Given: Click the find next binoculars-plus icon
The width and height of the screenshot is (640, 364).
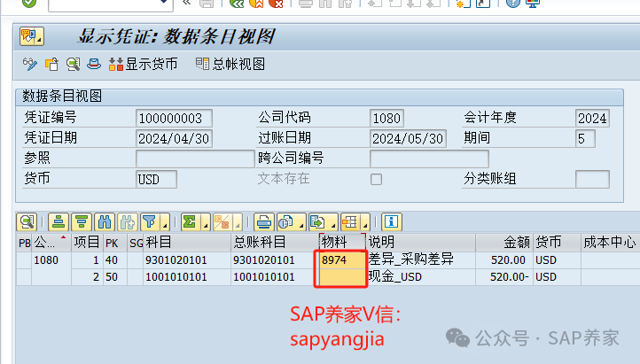Looking at the screenshot, I should (x=128, y=222).
